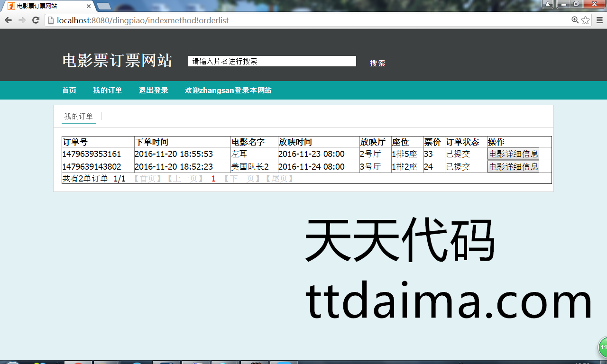Click the 下一页 pagination link

(x=241, y=179)
